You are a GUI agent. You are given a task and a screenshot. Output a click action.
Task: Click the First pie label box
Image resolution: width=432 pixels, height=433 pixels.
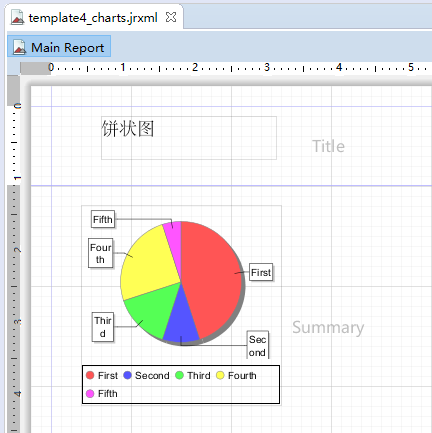point(261,272)
